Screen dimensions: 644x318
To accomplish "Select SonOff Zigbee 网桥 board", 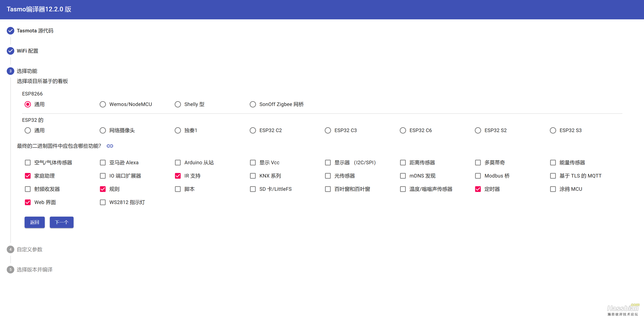I will [253, 104].
